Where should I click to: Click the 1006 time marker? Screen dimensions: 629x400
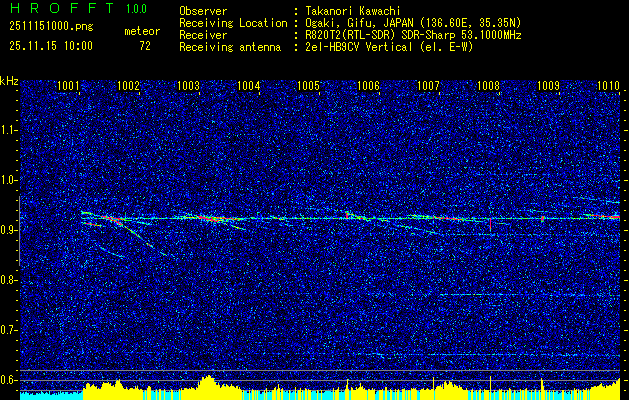click(x=368, y=86)
